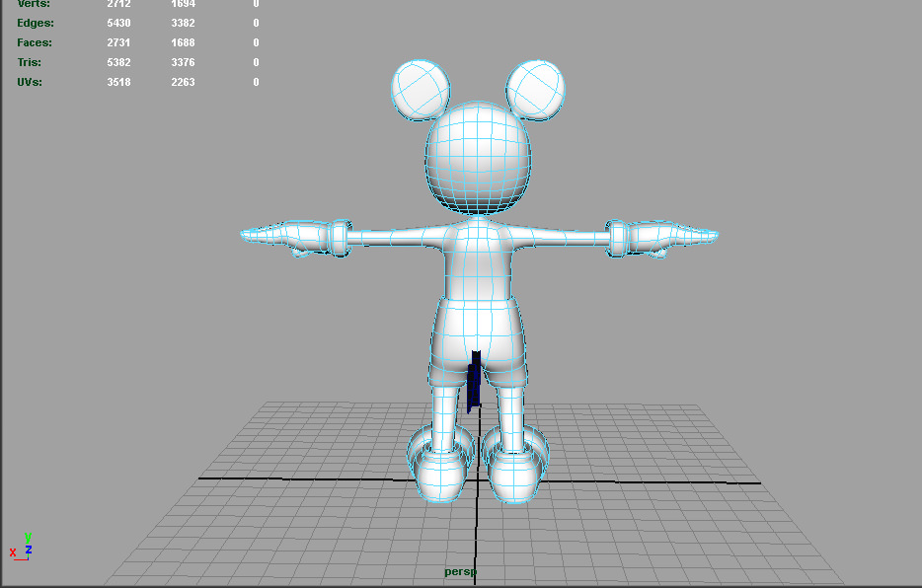Click the UVs count value 2263

[183, 82]
